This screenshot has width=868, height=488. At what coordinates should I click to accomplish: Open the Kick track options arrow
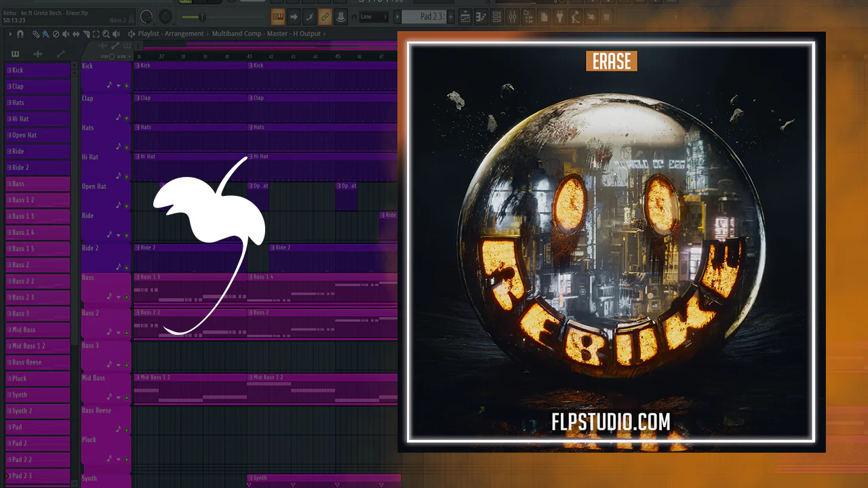(119, 86)
